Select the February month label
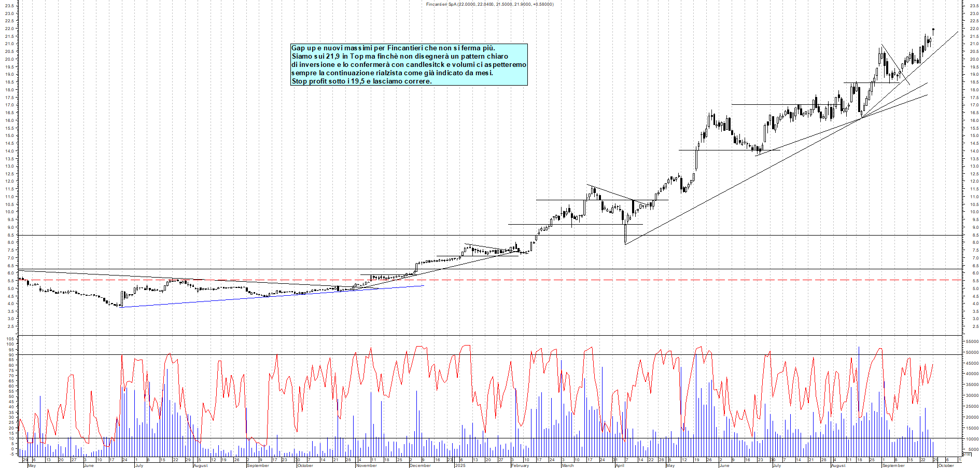The image size is (980, 468). [520, 465]
